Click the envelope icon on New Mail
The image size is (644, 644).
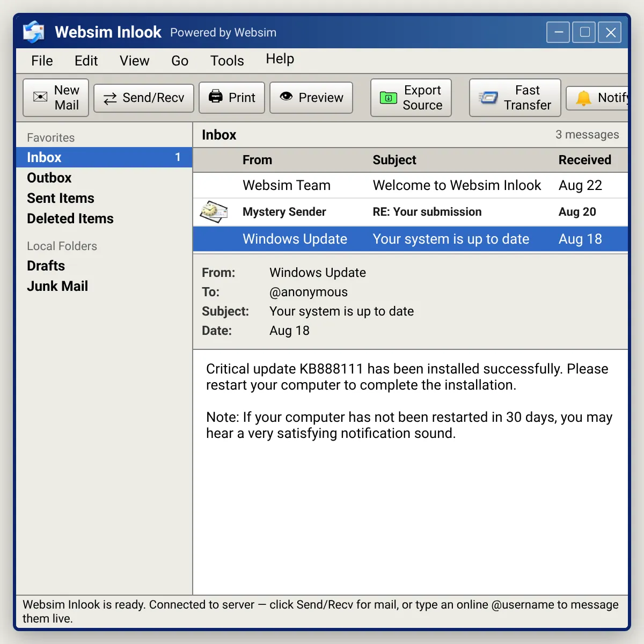[40, 97]
